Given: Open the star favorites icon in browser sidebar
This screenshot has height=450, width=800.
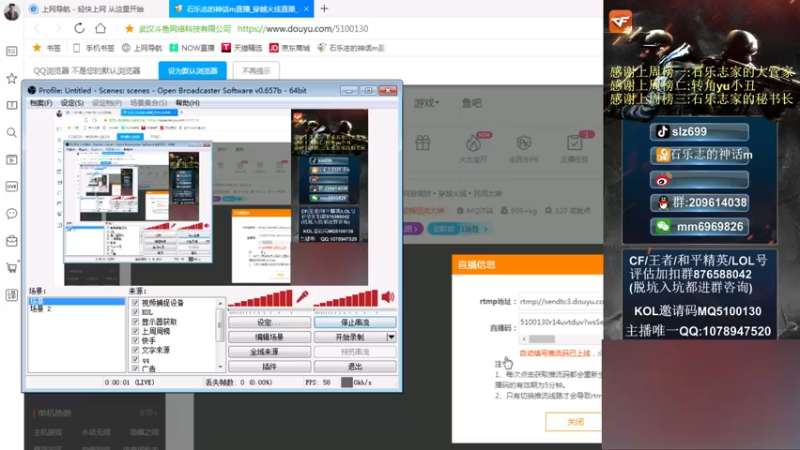Looking at the screenshot, I should point(12,78).
